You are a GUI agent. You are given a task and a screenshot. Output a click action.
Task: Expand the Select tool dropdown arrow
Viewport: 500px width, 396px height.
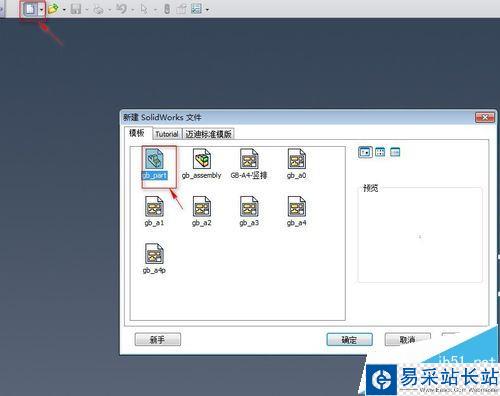(155, 10)
